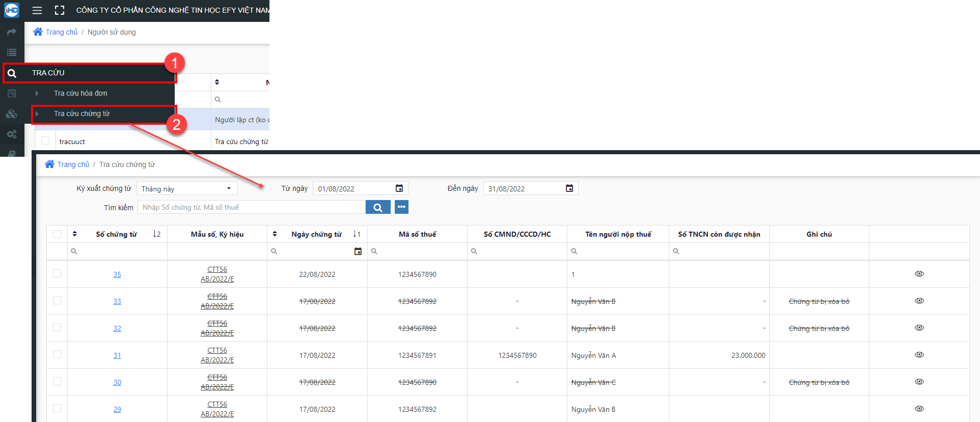The width and height of the screenshot is (980, 422).
Task: Open advanced search with the three-dots button
Action: point(401,207)
